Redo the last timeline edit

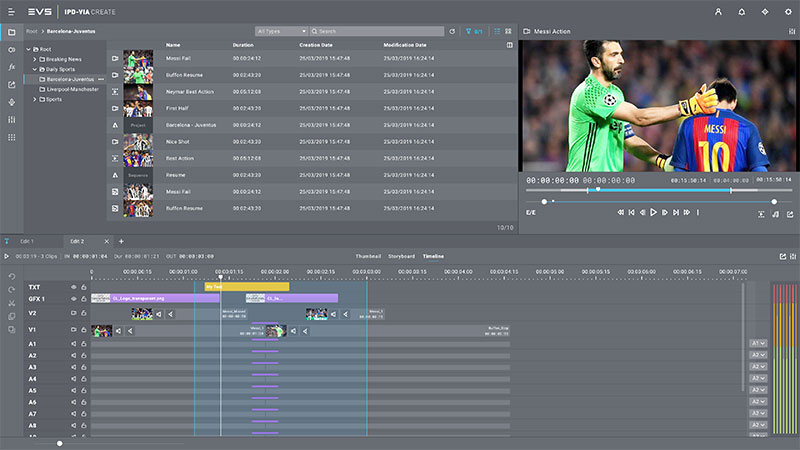click(12, 290)
